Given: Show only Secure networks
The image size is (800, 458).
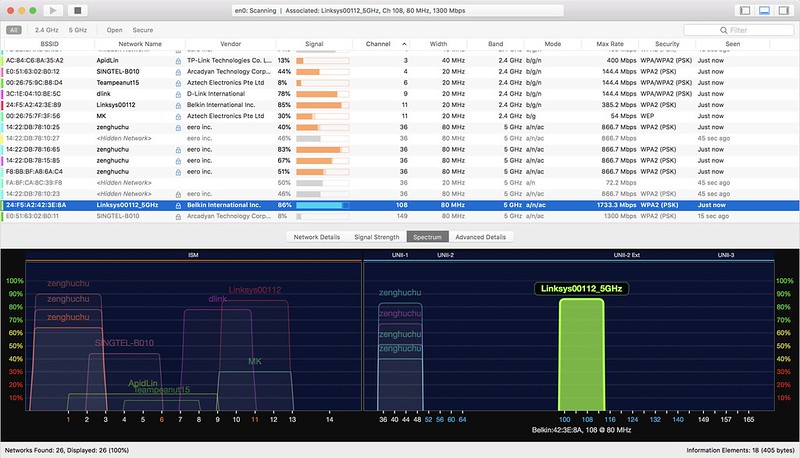Looking at the screenshot, I should (143, 30).
